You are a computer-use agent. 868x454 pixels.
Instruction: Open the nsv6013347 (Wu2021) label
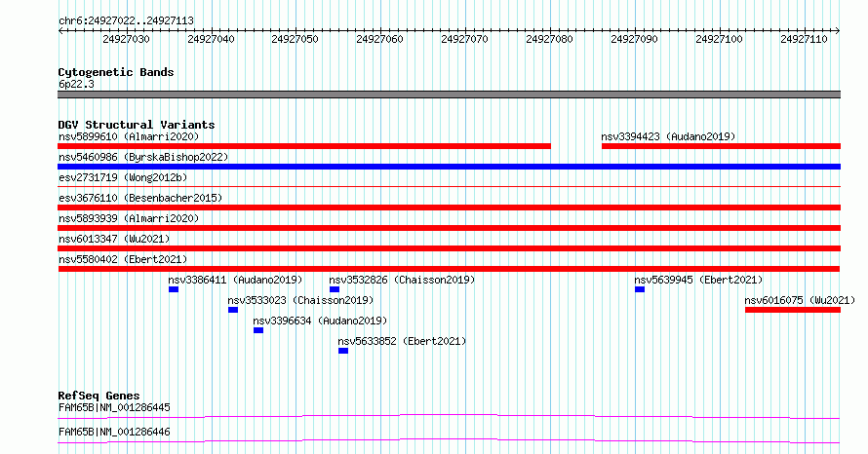tap(114, 239)
